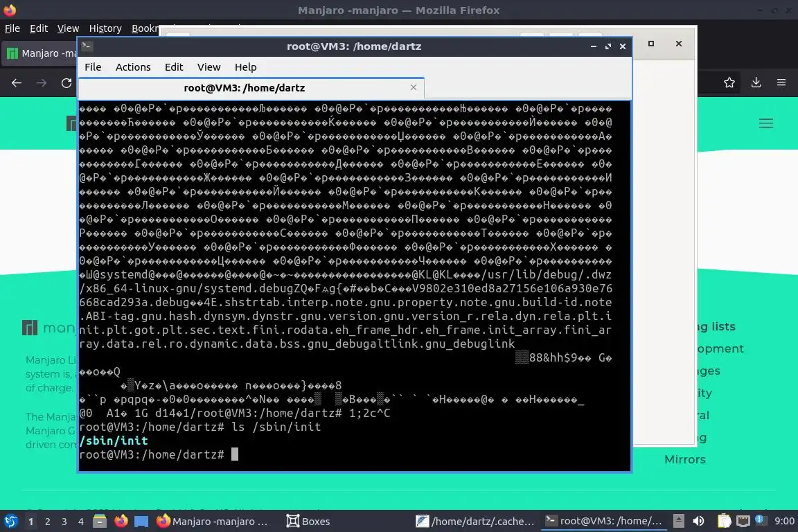Launch Firefox from the taskbar quick launcher
The image size is (798, 532).
pos(121,522)
